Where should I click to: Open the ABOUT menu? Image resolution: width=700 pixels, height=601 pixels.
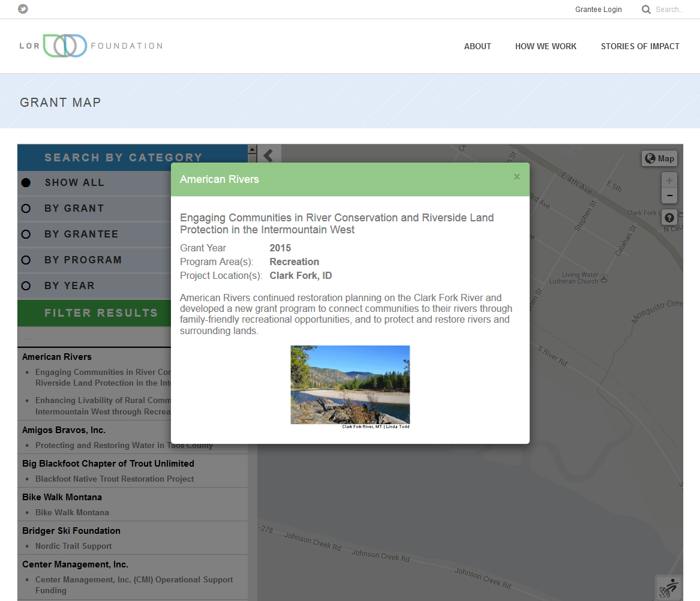pos(477,46)
